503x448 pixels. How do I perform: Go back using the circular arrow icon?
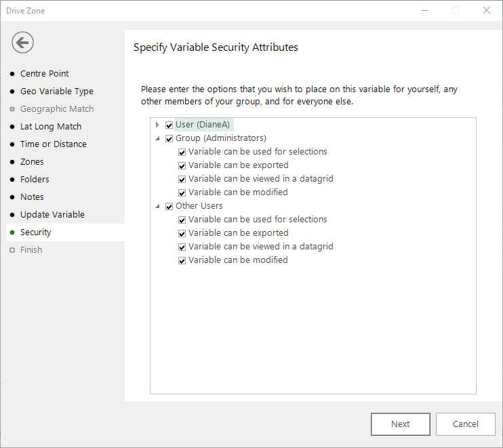pos(22,42)
